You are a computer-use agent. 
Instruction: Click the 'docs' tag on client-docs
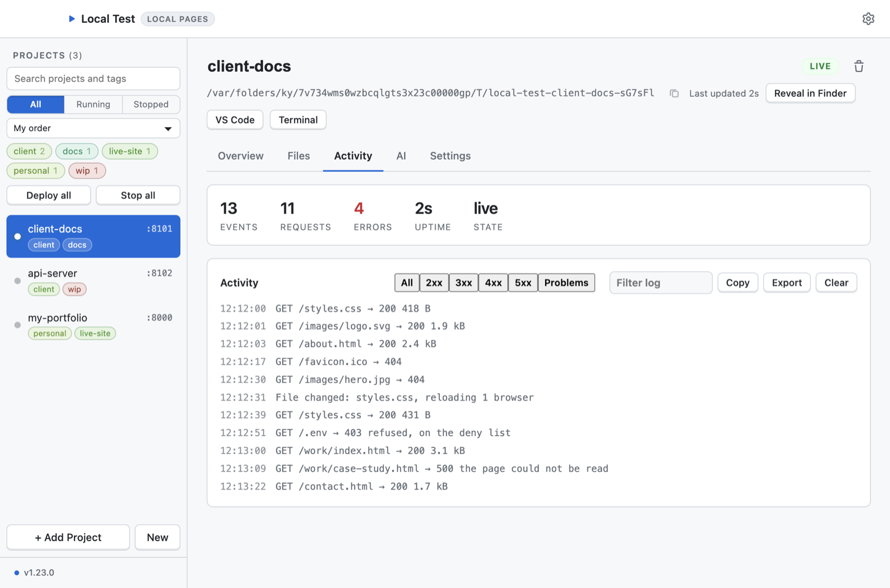click(77, 245)
